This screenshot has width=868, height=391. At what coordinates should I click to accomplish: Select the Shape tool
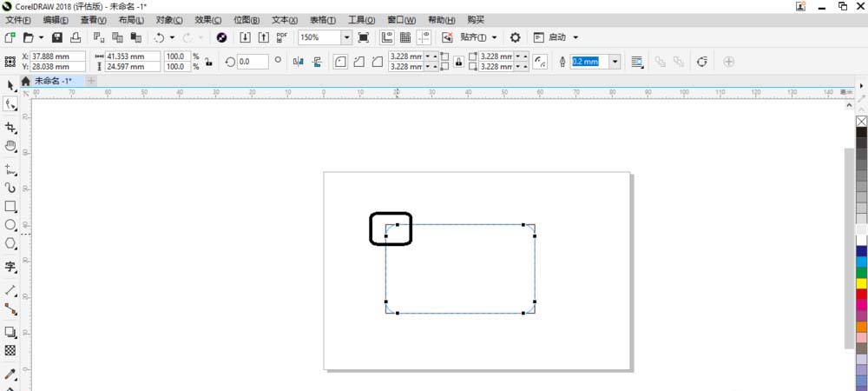coord(10,104)
